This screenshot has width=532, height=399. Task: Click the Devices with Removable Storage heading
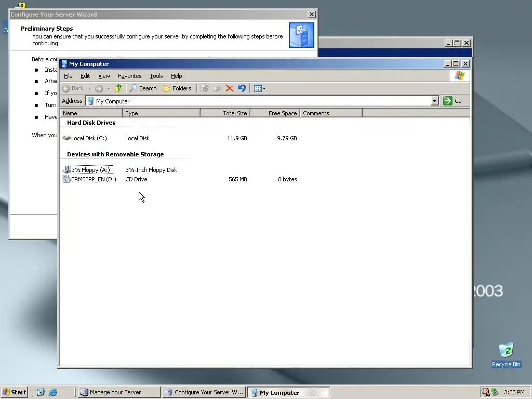(115, 154)
